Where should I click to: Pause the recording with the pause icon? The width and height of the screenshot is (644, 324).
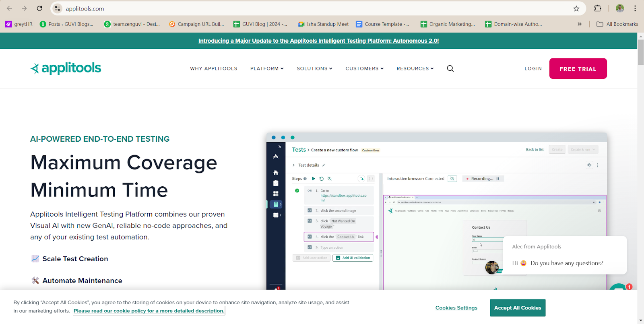pyautogui.click(x=498, y=179)
